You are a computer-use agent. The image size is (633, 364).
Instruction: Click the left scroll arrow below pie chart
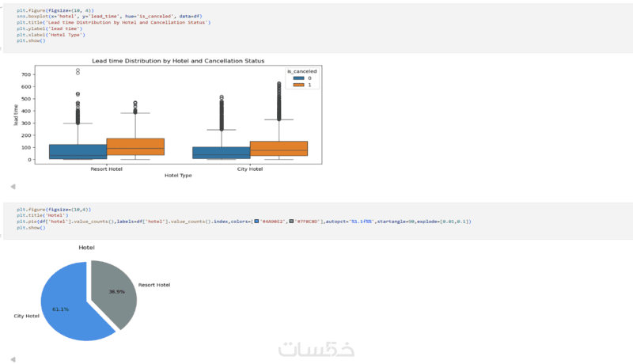[x=13, y=359]
